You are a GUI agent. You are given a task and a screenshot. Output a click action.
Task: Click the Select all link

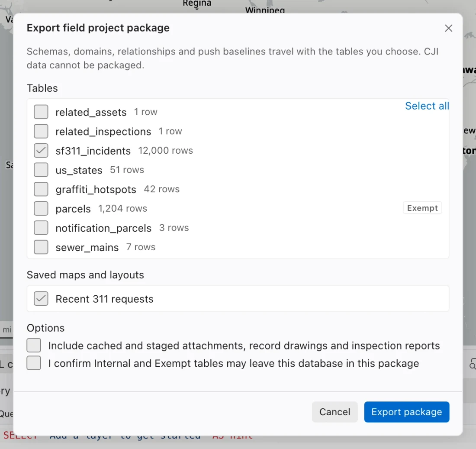click(427, 106)
